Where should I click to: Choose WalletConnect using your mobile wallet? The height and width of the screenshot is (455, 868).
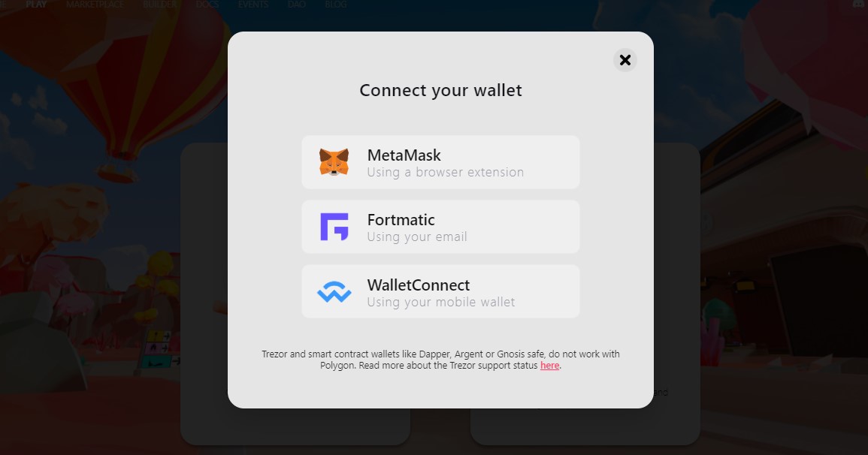(x=440, y=291)
